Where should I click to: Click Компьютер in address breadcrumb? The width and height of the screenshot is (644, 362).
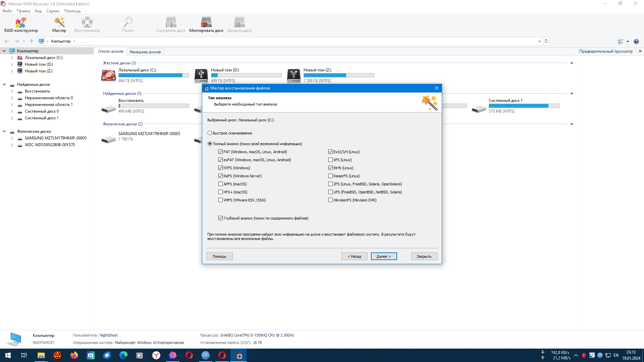coord(61,41)
